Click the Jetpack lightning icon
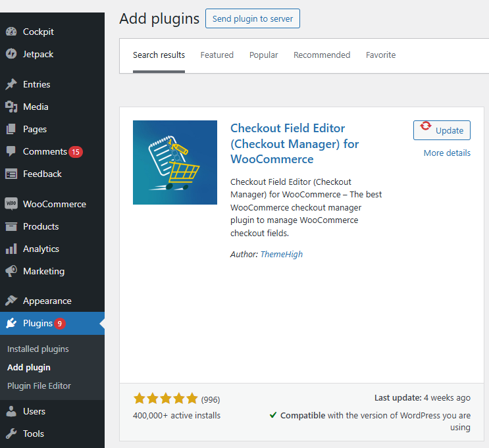 tap(11, 54)
